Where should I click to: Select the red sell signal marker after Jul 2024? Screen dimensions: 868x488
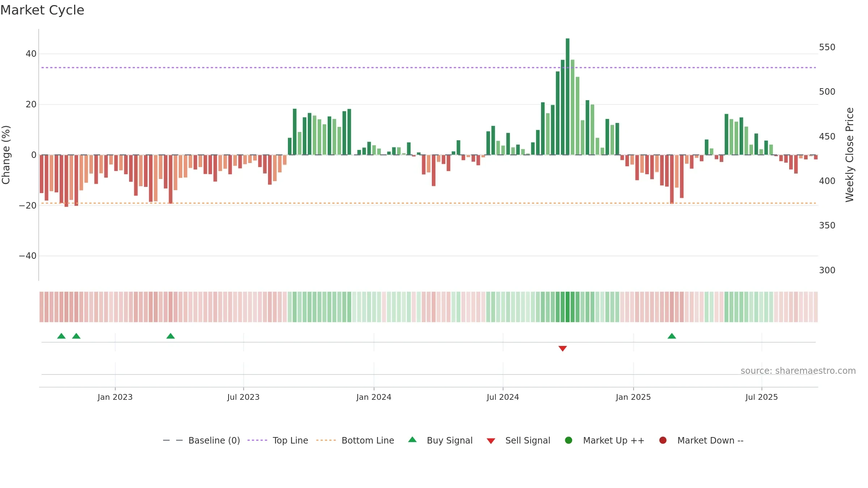click(562, 348)
